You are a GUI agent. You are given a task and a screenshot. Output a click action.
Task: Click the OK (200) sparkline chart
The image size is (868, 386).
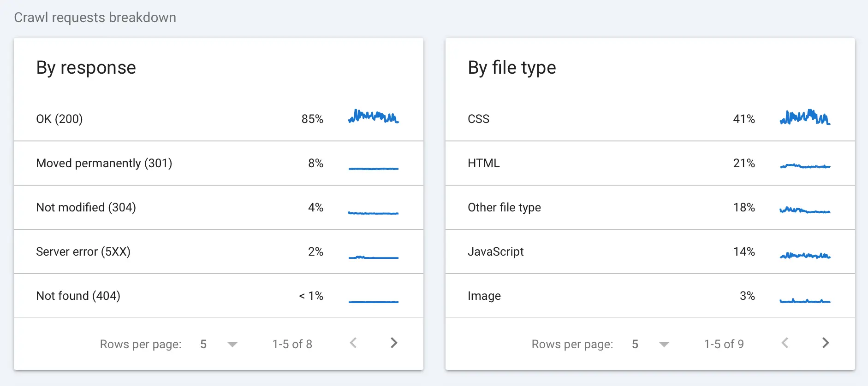(x=373, y=117)
